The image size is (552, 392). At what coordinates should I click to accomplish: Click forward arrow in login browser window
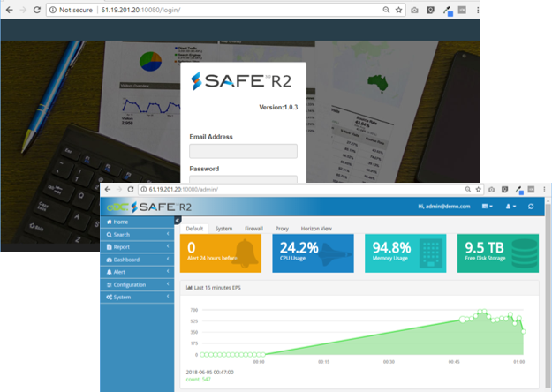pyautogui.click(x=23, y=10)
